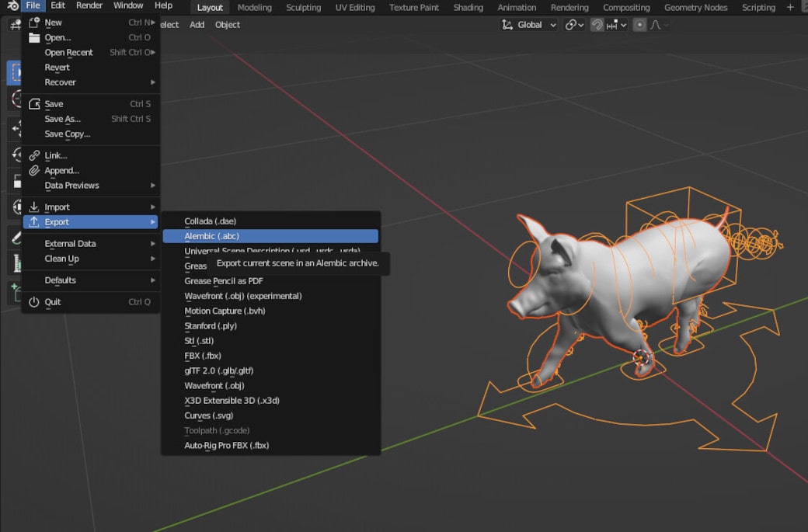Open the transform pivot point dropdown
The width and height of the screenshot is (808, 532).
[x=574, y=25]
